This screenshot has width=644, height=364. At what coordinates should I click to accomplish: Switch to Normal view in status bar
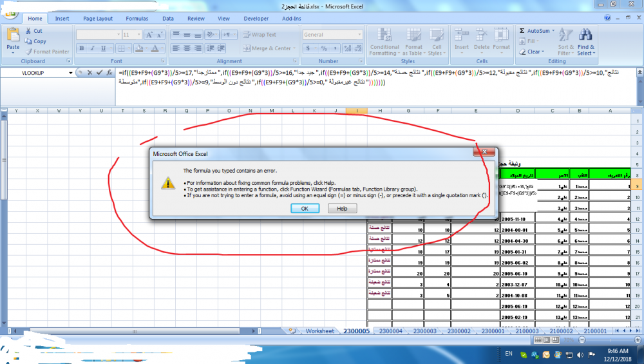pos(538,340)
